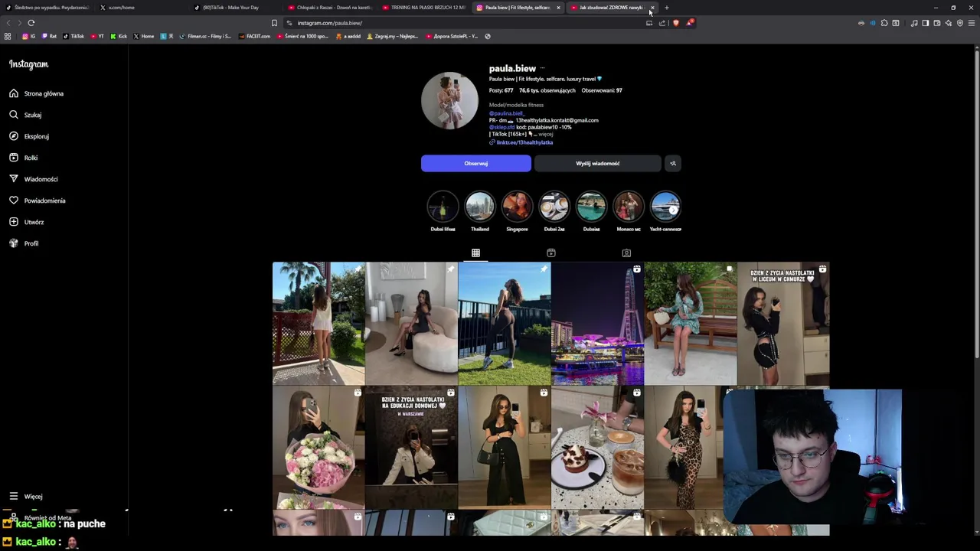The height and width of the screenshot is (551, 980).
Task: Select the tagged photos tab
Action: (626, 253)
